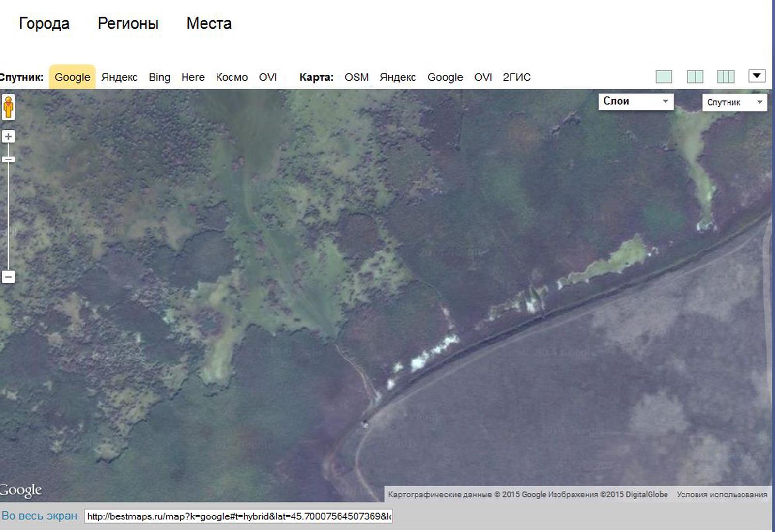Image resolution: width=775 pixels, height=532 pixels.
Task: Select Яндекс satellite imagery
Action: tap(119, 78)
